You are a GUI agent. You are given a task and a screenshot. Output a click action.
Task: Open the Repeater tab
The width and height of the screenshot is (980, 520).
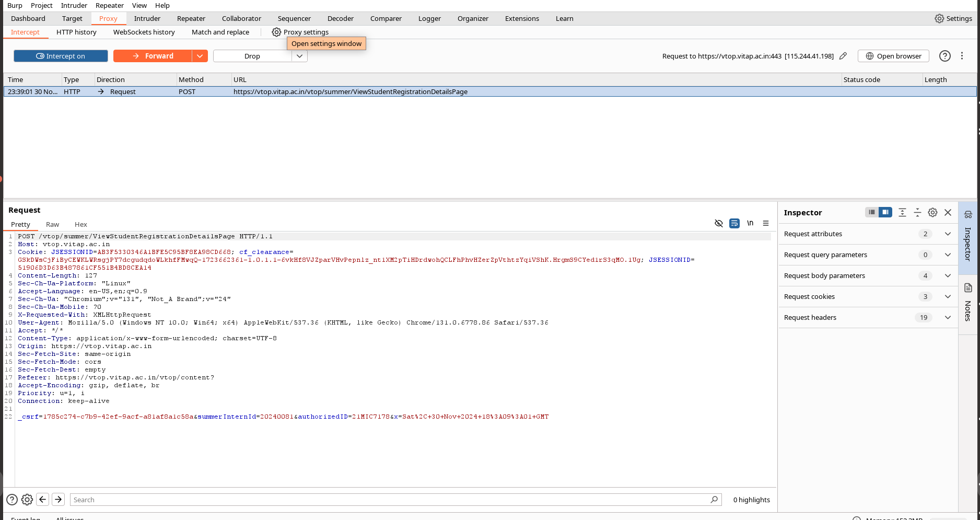[x=191, y=19]
